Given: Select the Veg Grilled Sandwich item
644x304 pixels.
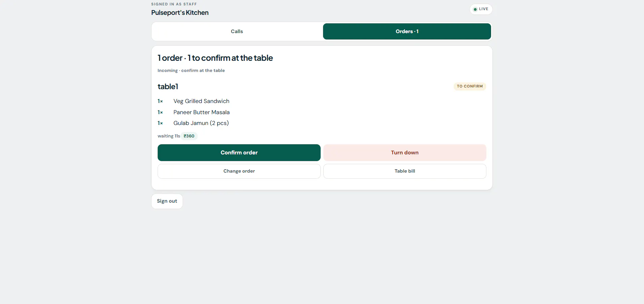Looking at the screenshot, I should (x=201, y=101).
